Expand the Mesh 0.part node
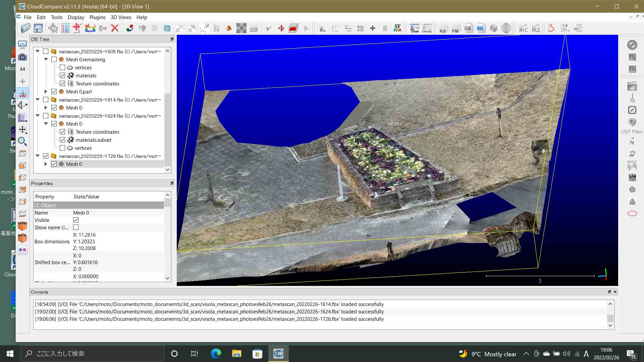The height and width of the screenshot is (362, 644). coord(46,92)
